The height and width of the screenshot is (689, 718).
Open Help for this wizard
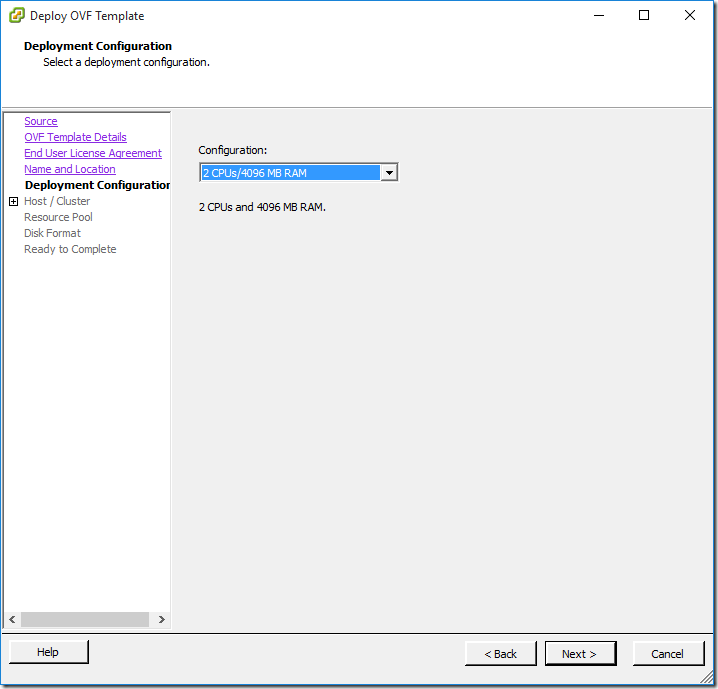[49, 652]
